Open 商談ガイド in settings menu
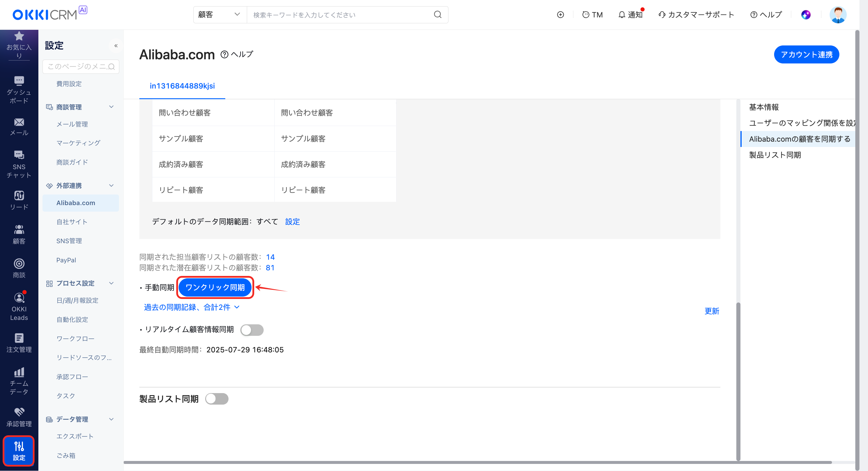 pos(72,162)
